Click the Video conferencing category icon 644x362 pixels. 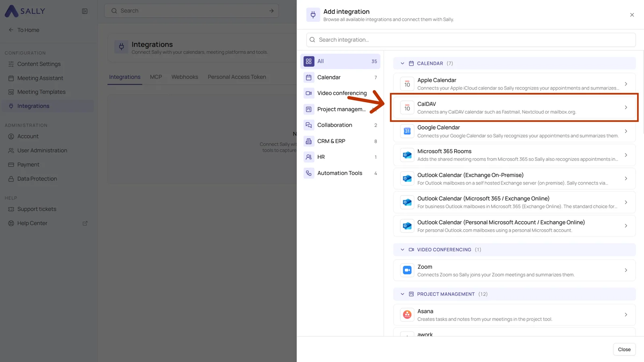[x=309, y=93]
